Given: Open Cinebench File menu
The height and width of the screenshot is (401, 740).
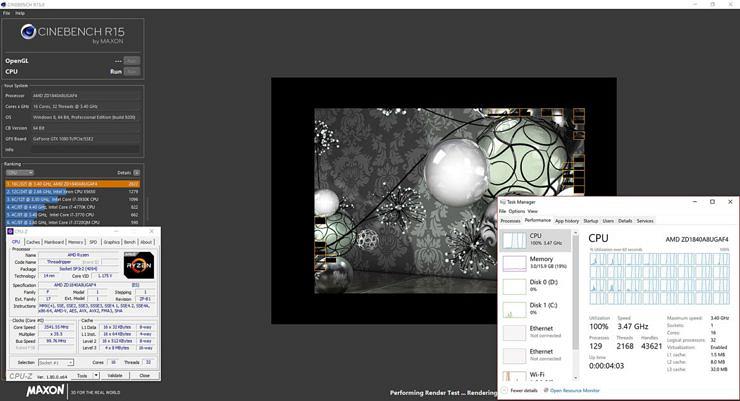Looking at the screenshot, I should pos(6,13).
